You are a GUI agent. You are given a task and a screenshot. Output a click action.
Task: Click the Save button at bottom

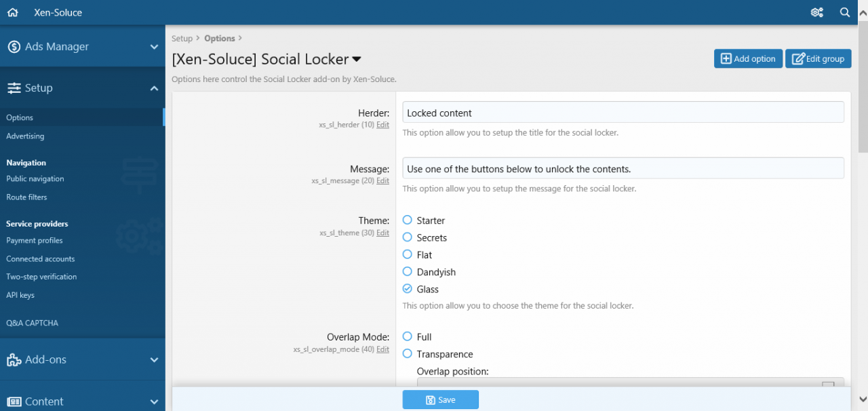pos(440,400)
